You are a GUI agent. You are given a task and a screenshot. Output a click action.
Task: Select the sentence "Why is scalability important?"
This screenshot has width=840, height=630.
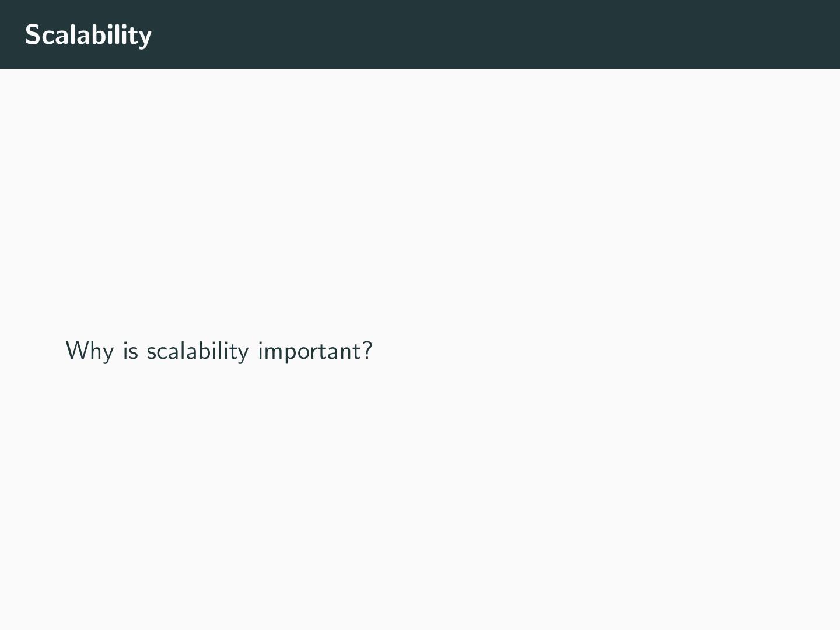(x=218, y=351)
